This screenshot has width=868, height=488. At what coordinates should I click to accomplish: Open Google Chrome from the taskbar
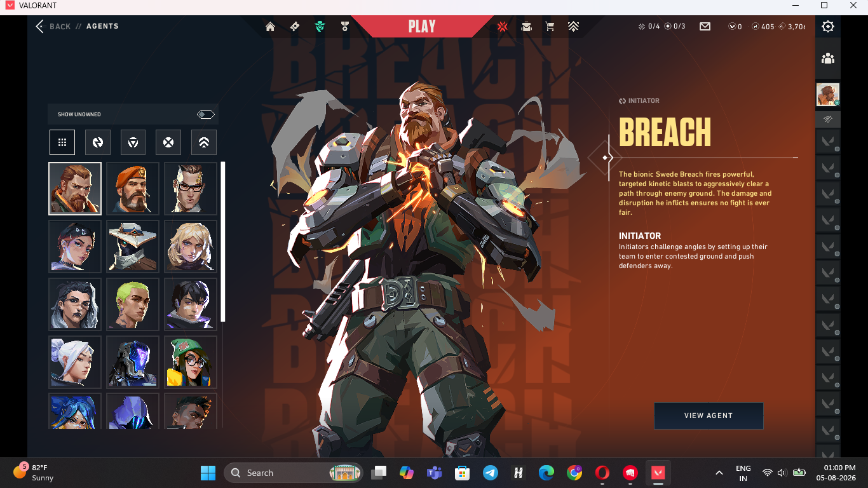574,473
